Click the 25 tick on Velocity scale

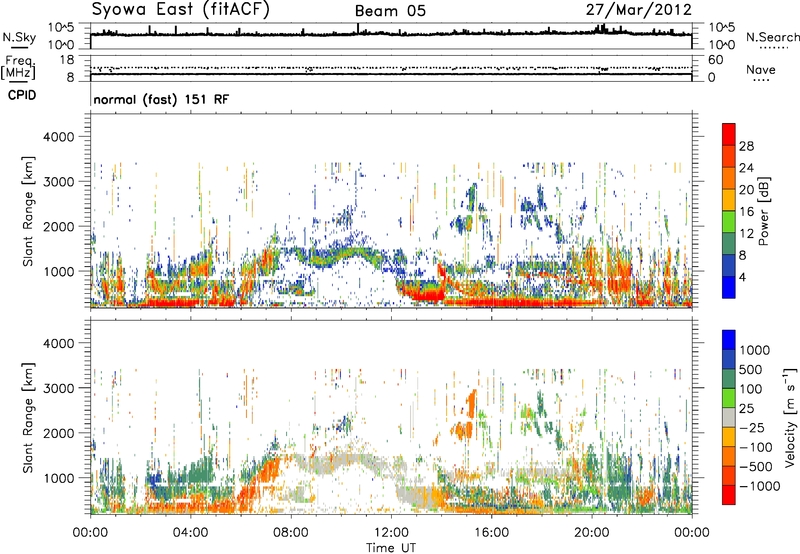(x=746, y=409)
